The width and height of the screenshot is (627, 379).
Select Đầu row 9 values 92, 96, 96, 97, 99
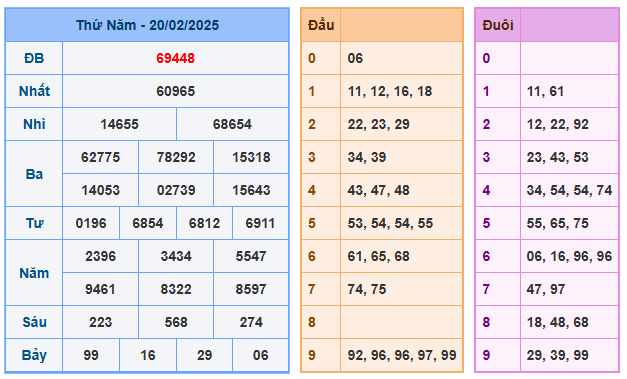click(402, 355)
